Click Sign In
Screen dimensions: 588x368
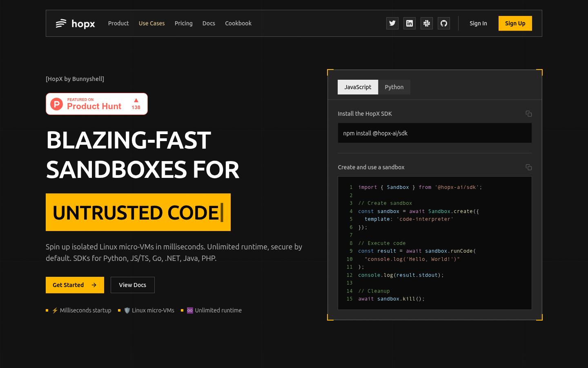[x=478, y=23]
